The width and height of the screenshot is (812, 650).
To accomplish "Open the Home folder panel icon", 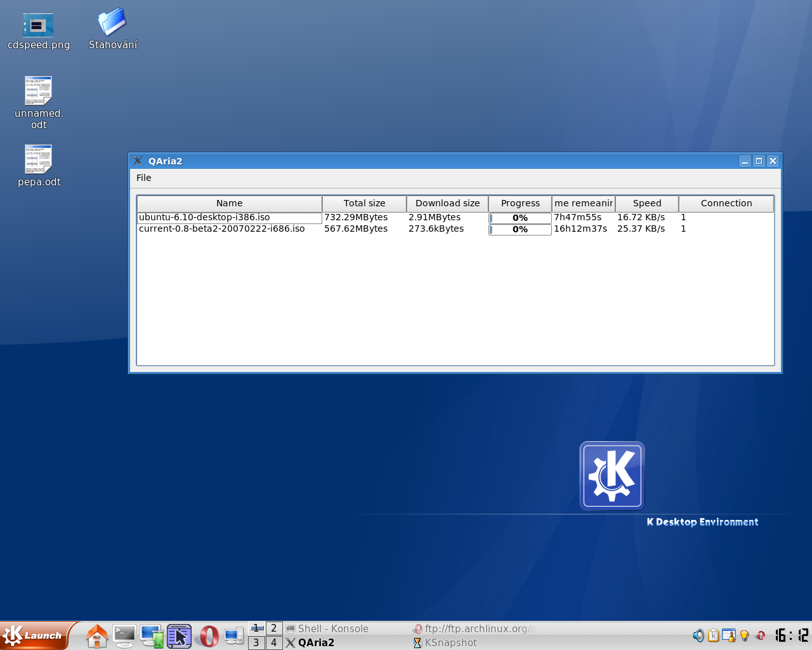I will click(x=97, y=636).
